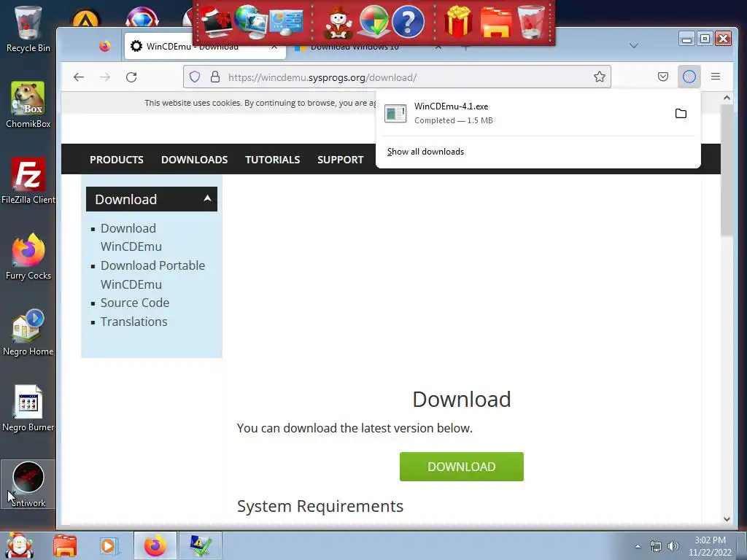Select the Negro Home desktop icon
Viewport: 747px width, 560px height.
point(28,333)
